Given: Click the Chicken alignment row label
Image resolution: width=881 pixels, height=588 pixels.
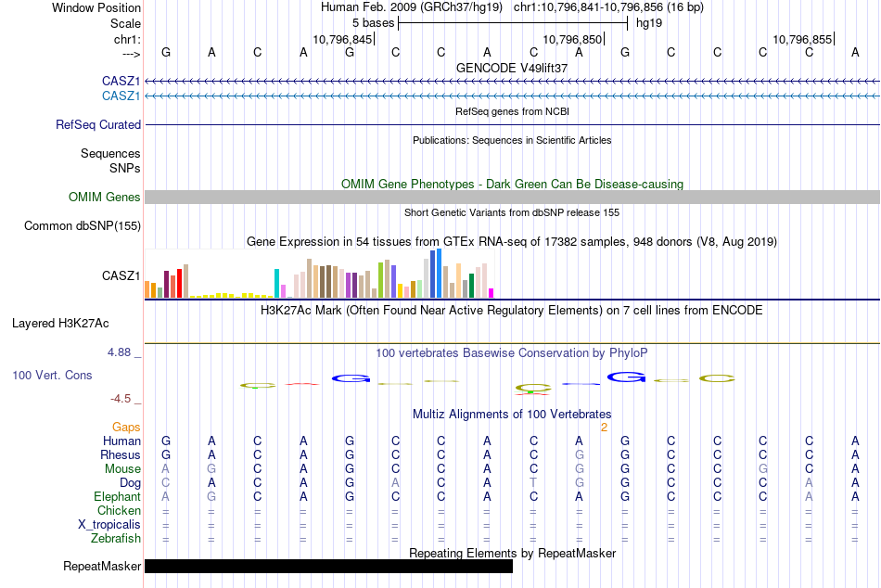Looking at the screenshot, I should (x=119, y=510).
